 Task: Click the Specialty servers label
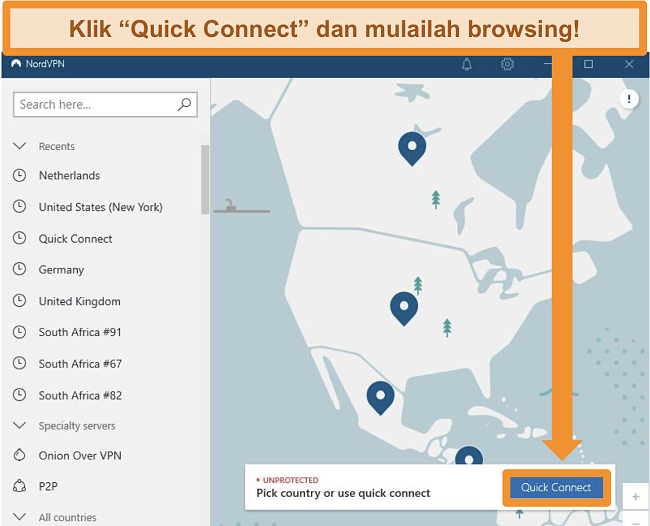pos(77,426)
